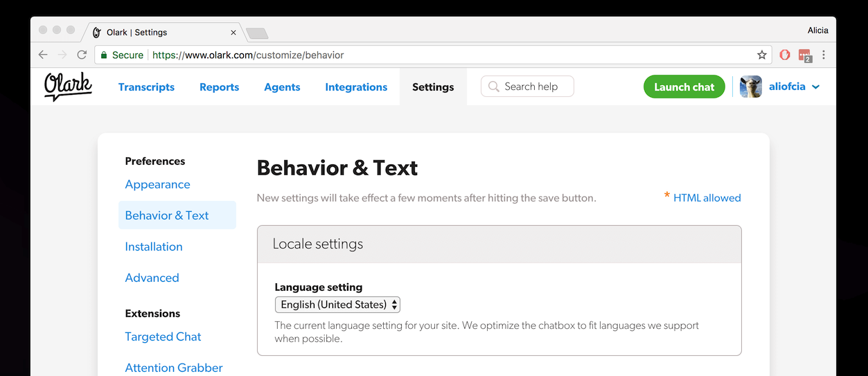Reload the page with refresh icon
Image resolution: width=868 pixels, height=376 pixels.
(x=82, y=55)
